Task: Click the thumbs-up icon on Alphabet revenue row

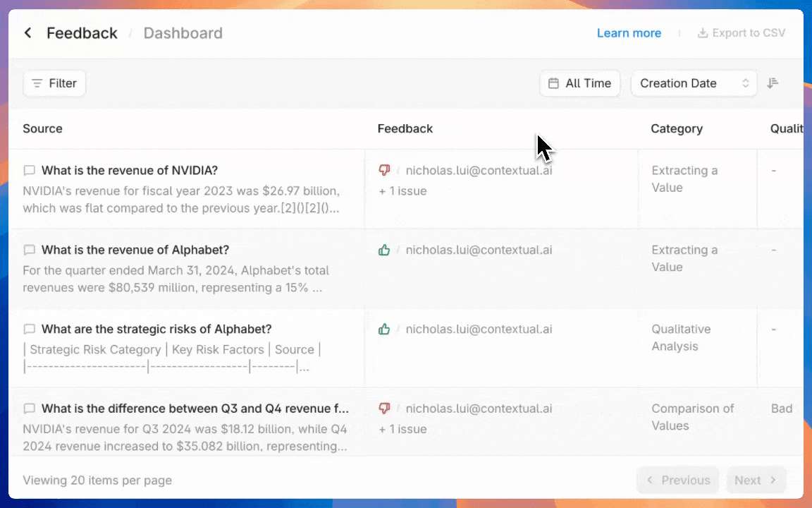Action: click(384, 250)
